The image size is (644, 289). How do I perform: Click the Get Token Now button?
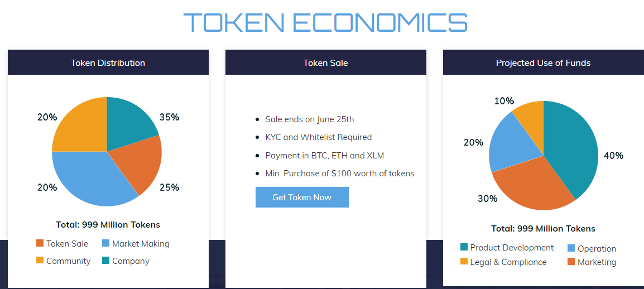tap(302, 197)
